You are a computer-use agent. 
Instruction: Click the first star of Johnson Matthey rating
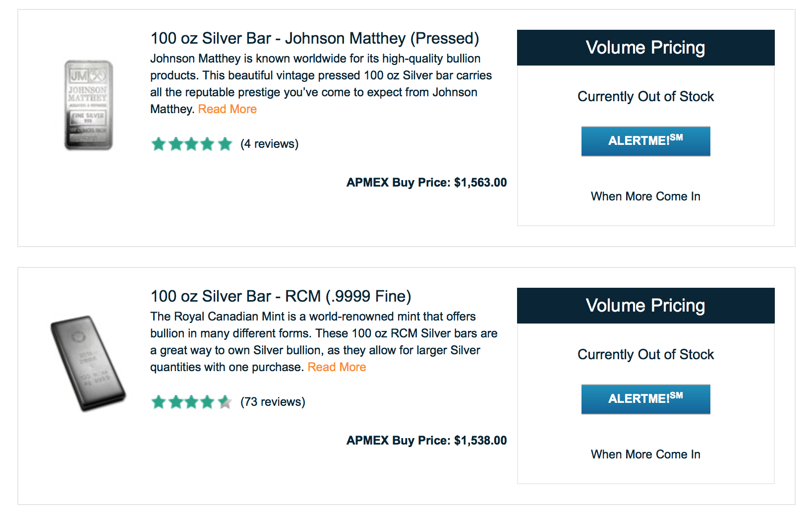tap(159, 144)
